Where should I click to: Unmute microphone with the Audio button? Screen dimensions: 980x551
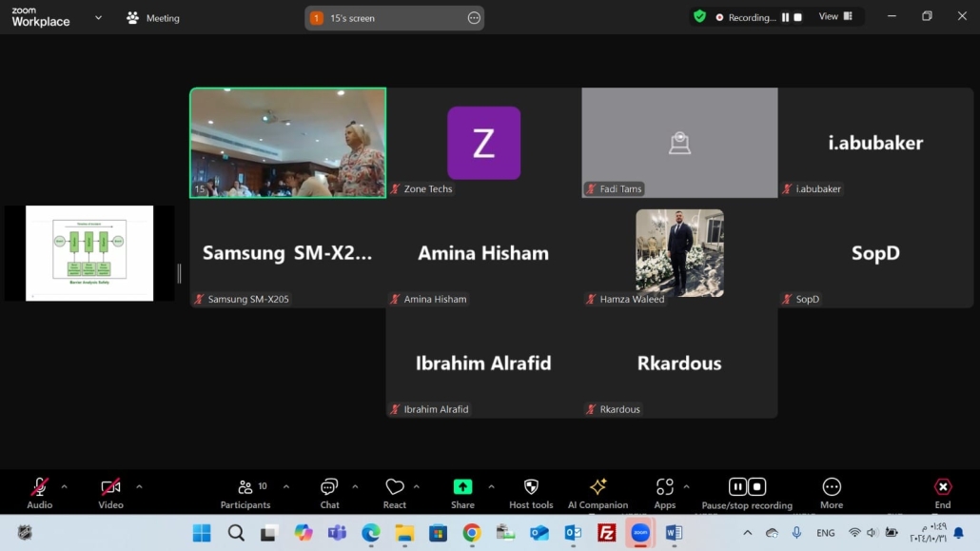tap(39, 487)
